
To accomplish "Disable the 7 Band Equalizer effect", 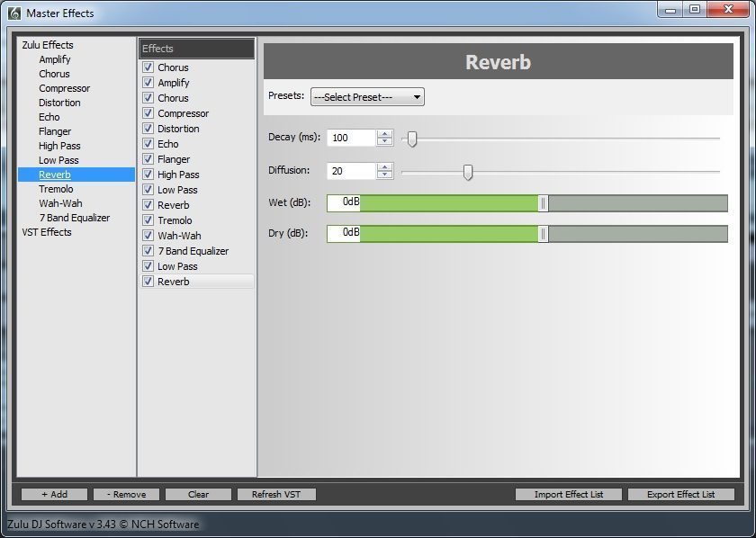I will (148, 250).
